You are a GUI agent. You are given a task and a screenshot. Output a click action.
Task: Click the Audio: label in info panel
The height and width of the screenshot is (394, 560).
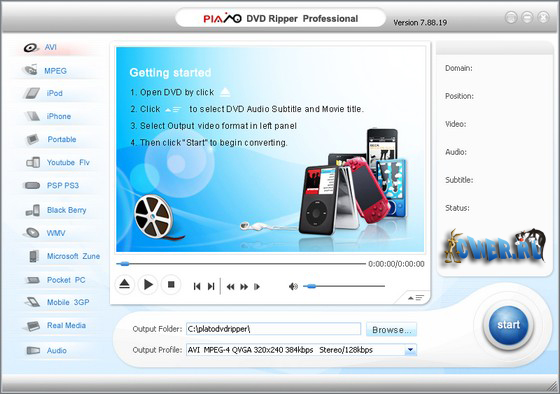pyautogui.click(x=456, y=152)
